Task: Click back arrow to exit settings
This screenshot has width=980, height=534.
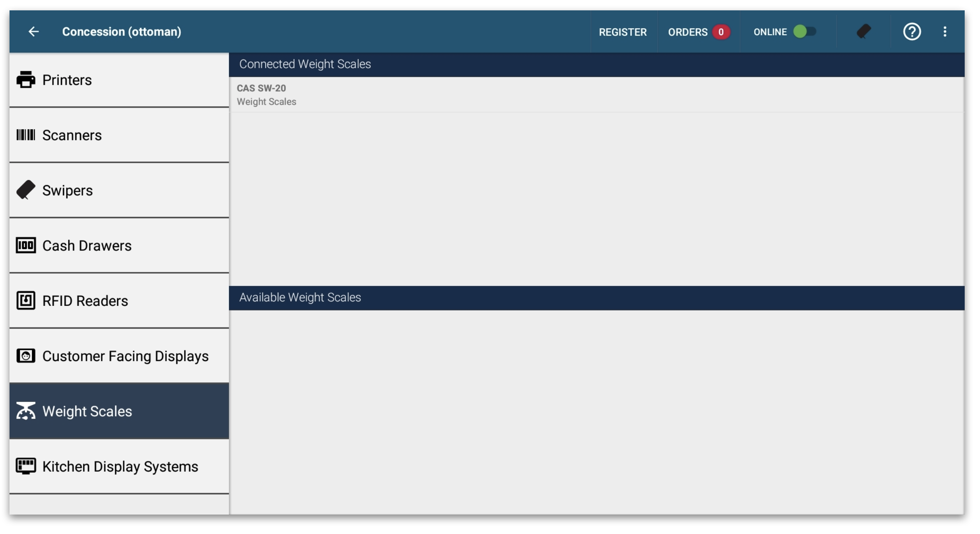Action: (x=34, y=31)
